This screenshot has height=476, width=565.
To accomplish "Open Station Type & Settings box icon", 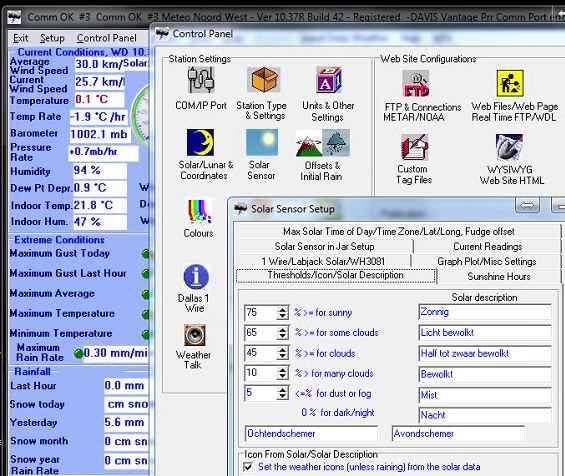I will pos(264,80).
